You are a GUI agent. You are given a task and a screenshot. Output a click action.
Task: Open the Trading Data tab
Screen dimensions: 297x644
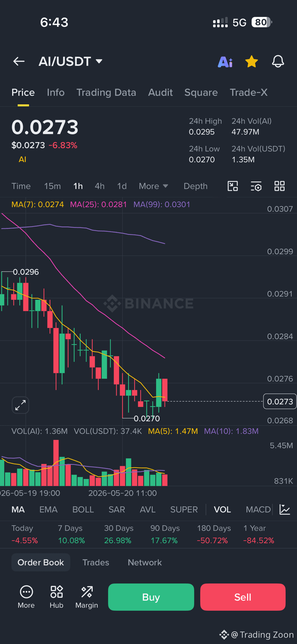pyautogui.click(x=106, y=93)
